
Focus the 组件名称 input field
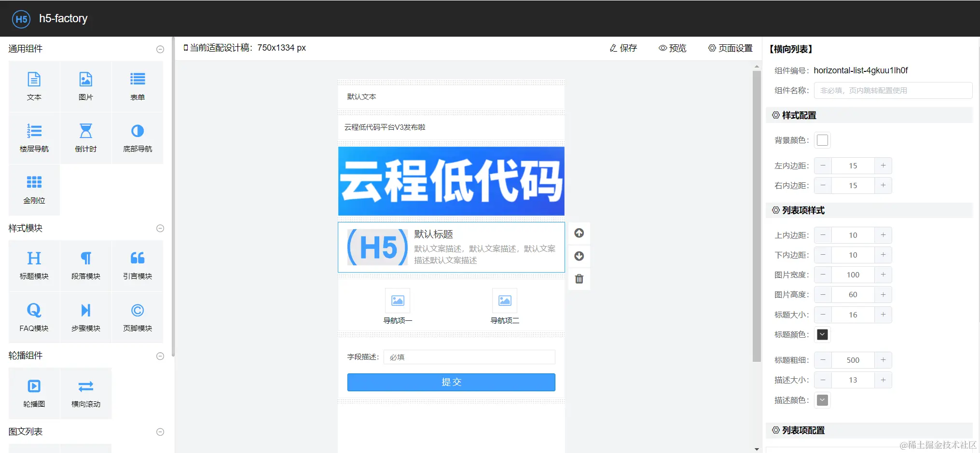[x=893, y=91]
